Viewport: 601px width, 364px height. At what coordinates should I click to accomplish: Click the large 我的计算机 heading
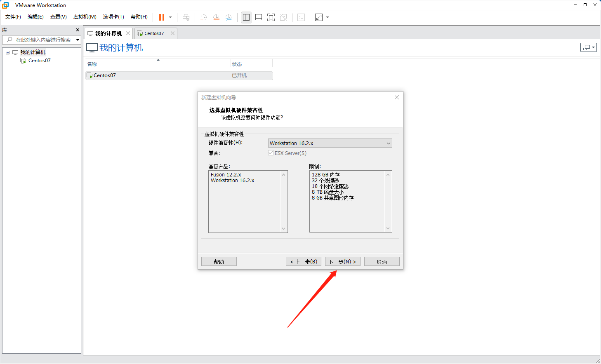pos(121,48)
